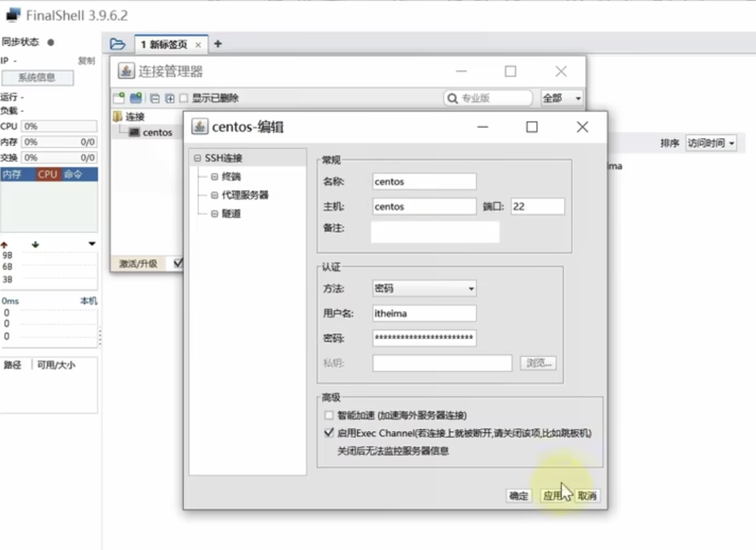Click the CPU usage bar showing 0%
Image resolution: width=756 pixels, height=550 pixels.
click(x=59, y=126)
